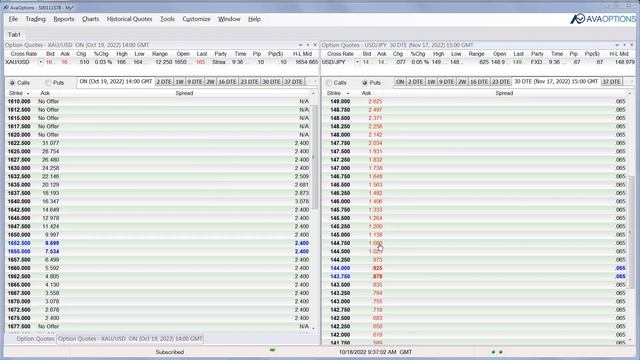This screenshot has height=360, width=640.
Task: Select 2 DTE expiry in XAU/USD panel
Action: [x=164, y=82]
